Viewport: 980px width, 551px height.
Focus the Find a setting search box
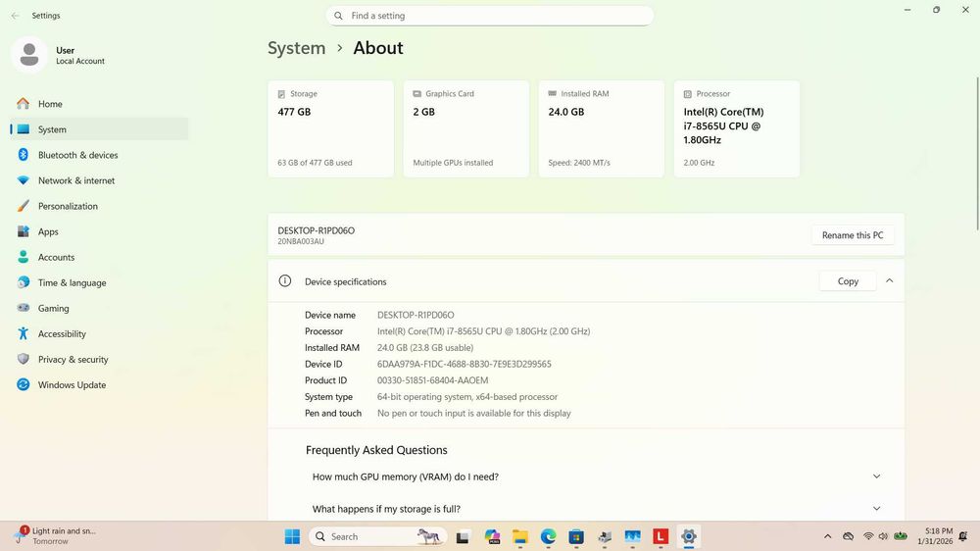489,16
